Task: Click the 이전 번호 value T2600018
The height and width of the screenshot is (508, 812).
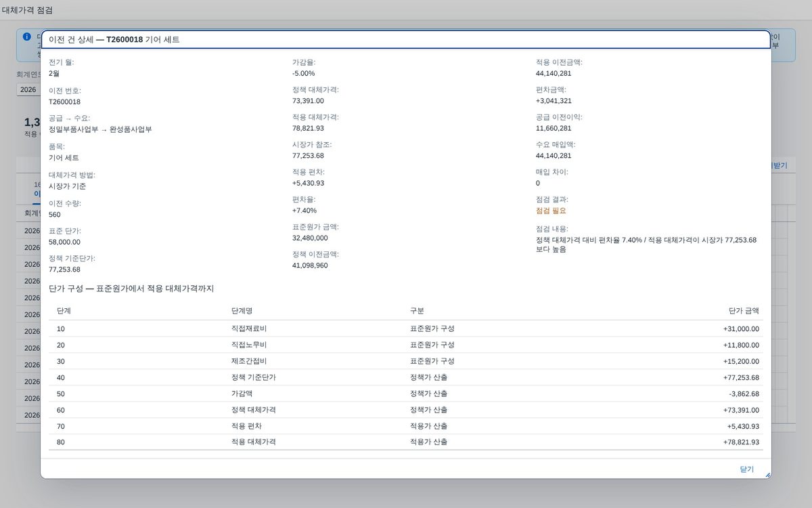Action: pos(64,102)
